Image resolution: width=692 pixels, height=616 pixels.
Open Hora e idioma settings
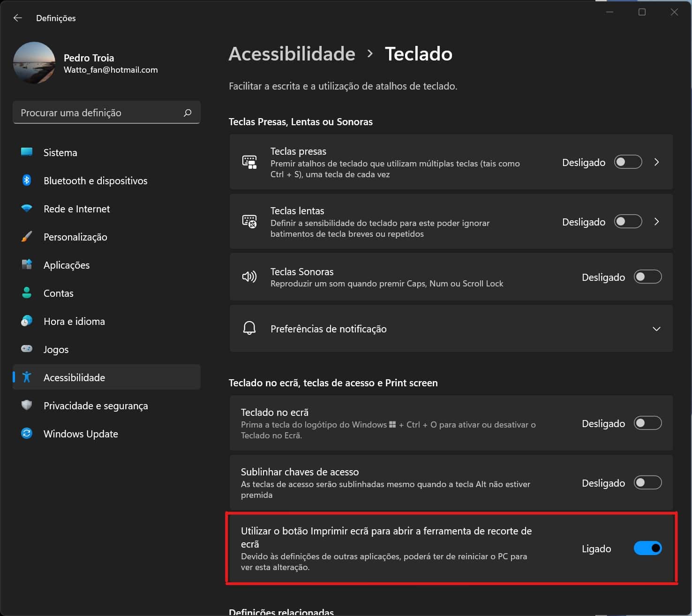74,321
